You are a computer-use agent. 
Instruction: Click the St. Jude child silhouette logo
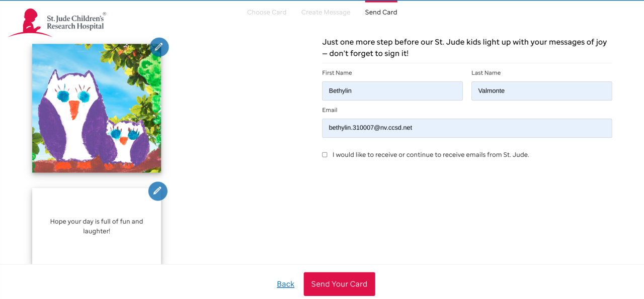(x=29, y=23)
